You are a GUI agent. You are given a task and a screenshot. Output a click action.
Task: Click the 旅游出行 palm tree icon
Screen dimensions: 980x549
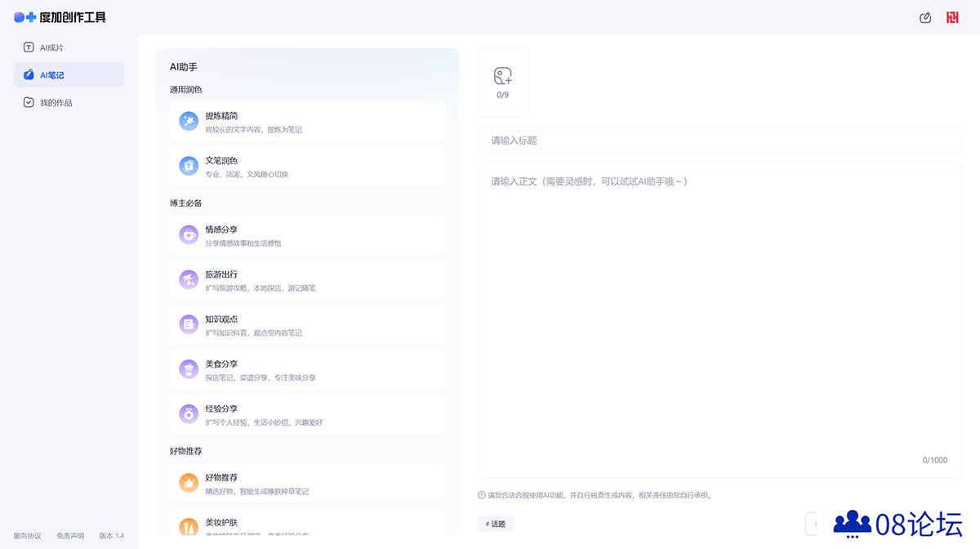(x=189, y=280)
